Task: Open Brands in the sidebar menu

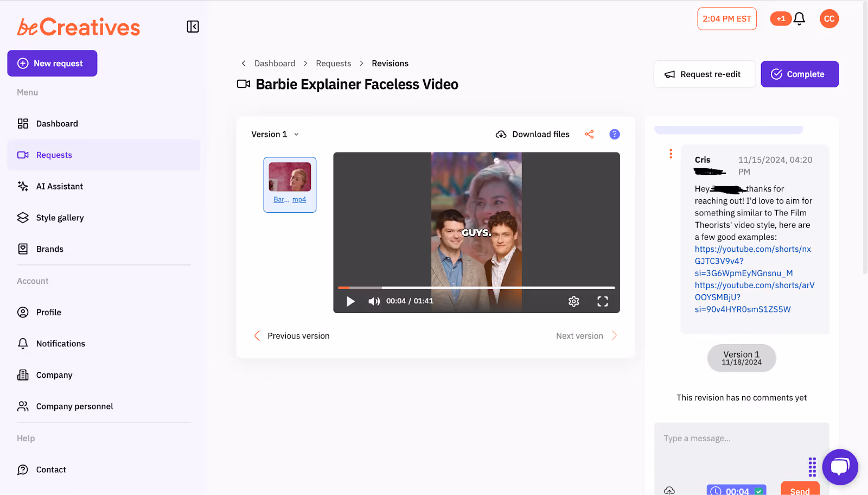Action: [104, 249]
